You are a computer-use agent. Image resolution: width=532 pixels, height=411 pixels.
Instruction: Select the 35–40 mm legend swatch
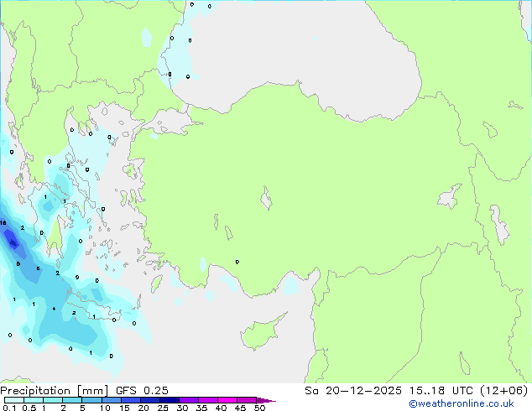click(x=208, y=400)
